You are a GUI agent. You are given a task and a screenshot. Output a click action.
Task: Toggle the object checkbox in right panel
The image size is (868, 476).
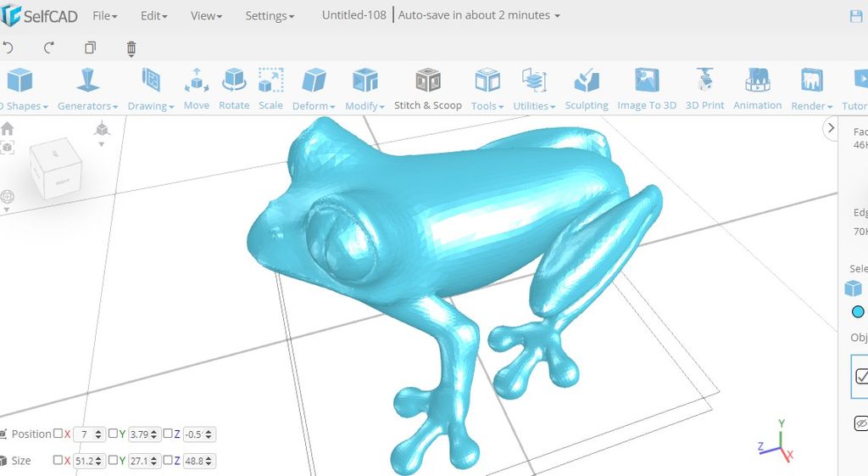tap(861, 376)
